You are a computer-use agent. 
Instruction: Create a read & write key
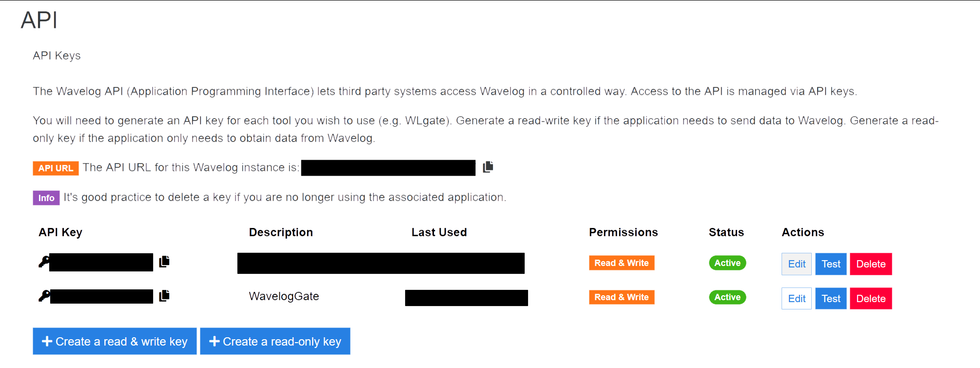(x=115, y=341)
